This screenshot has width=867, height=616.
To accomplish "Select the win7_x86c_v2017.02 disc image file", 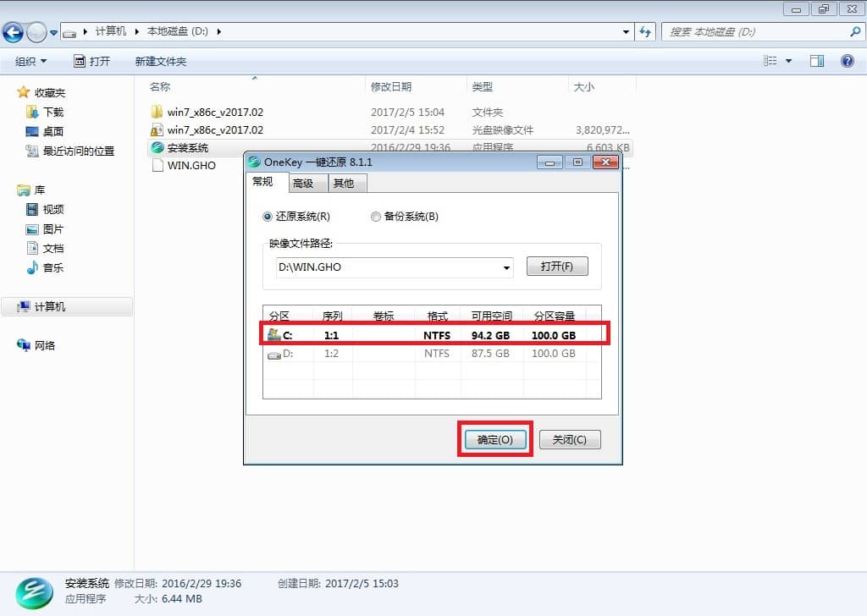I will point(215,129).
